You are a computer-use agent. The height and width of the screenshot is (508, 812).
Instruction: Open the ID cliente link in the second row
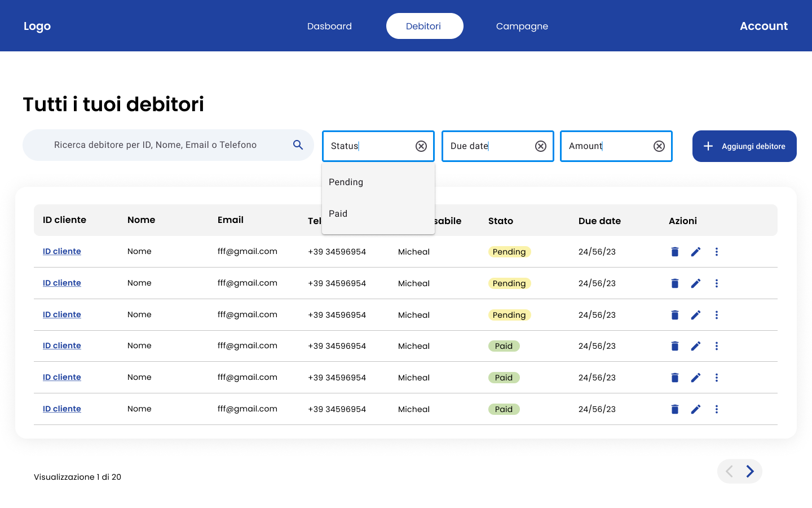pyautogui.click(x=62, y=283)
